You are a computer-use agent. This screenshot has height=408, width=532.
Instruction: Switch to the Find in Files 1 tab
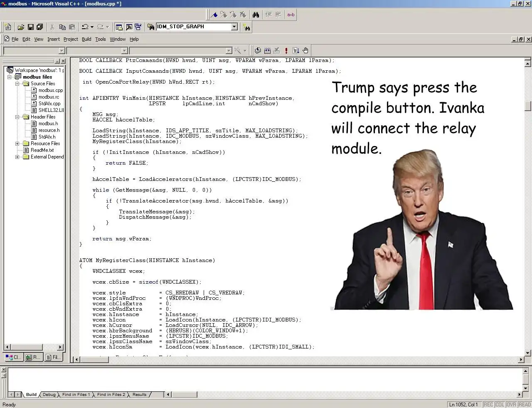point(76,394)
